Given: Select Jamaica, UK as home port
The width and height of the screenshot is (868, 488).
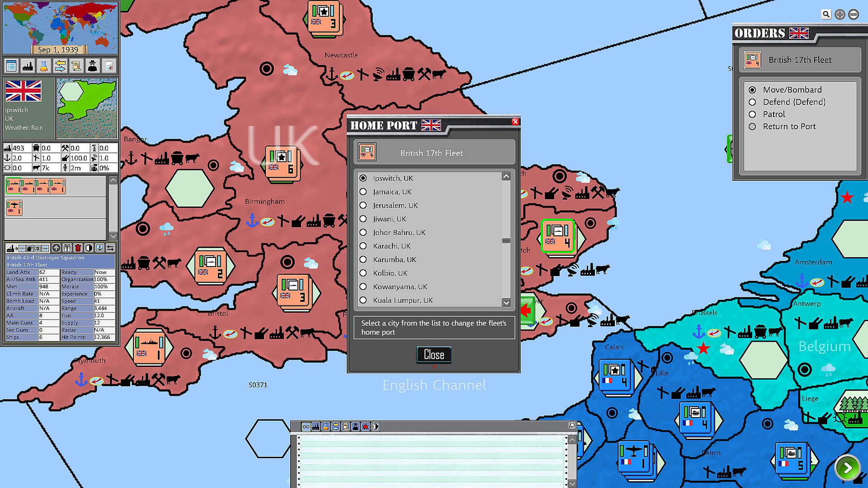Looking at the screenshot, I should pyautogui.click(x=363, y=192).
